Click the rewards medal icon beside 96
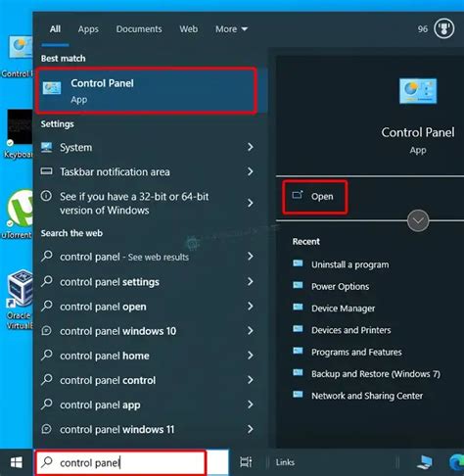Viewport: 464px width, 476px height. click(x=443, y=28)
